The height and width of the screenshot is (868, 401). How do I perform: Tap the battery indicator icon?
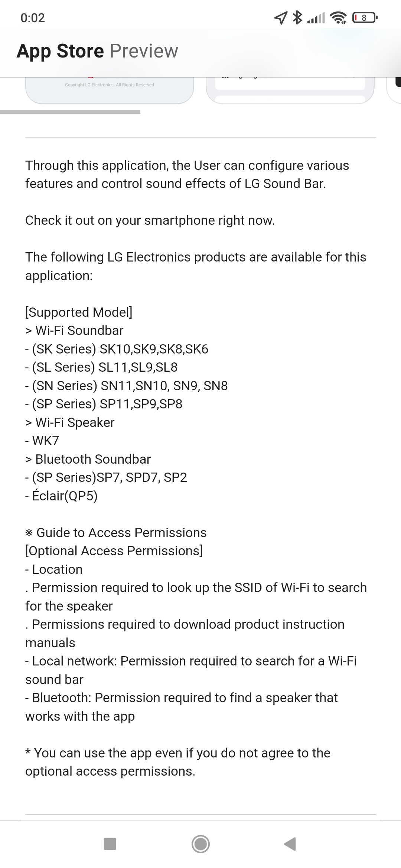[x=365, y=17]
